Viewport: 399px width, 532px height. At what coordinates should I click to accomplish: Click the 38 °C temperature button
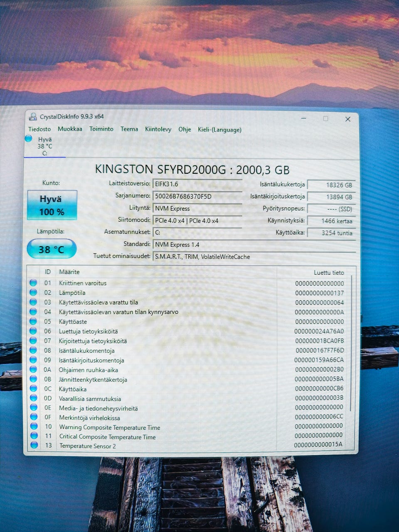pyautogui.click(x=52, y=249)
